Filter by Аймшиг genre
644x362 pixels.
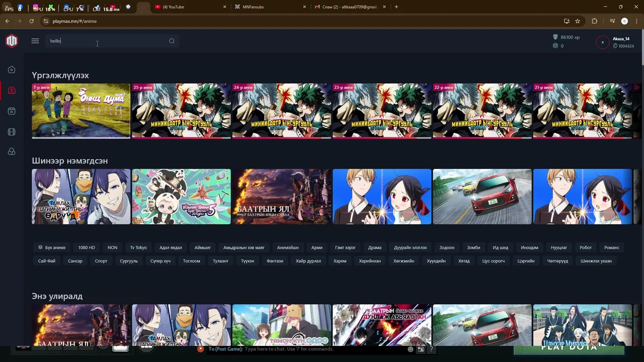coord(203,247)
